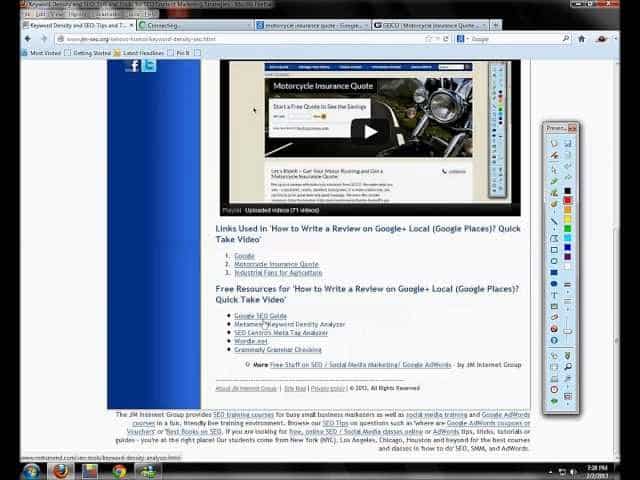Click the red round icon in palette
The height and width of the screenshot is (480, 640).
click(554, 329)
